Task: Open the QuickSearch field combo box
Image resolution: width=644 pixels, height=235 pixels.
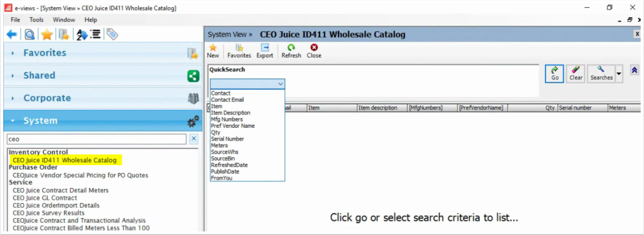Action: click(x=248, y=84)
